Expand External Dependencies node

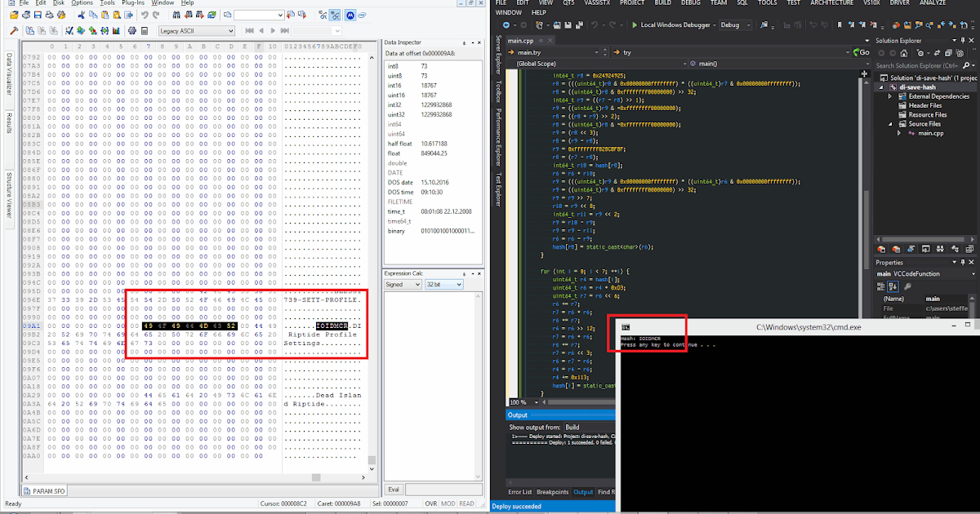coord(889,96)
